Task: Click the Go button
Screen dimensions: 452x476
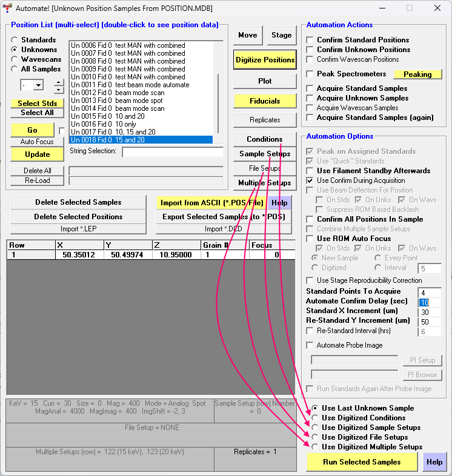Action: click(32, 130)
